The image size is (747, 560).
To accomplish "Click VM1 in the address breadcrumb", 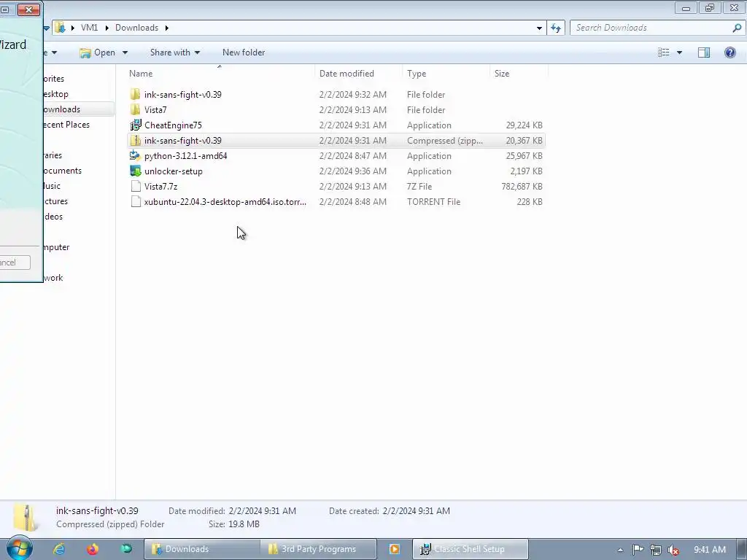I will (x=89, y=28).
